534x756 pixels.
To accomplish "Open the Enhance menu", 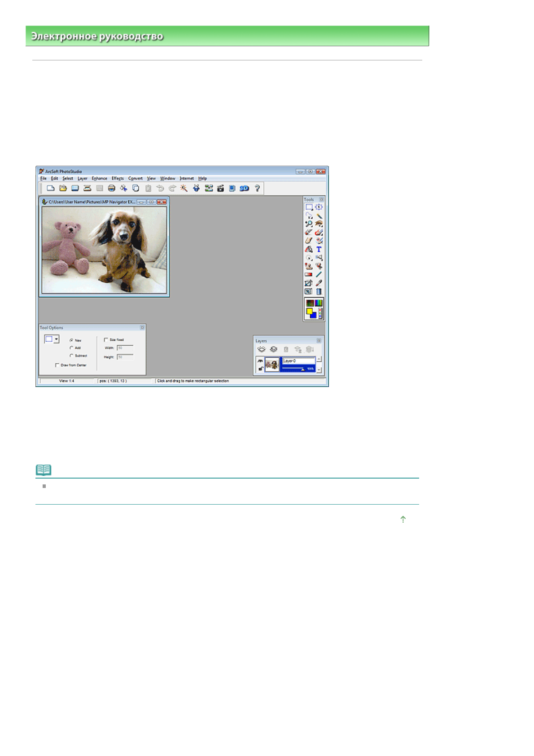I will point(99,179).
